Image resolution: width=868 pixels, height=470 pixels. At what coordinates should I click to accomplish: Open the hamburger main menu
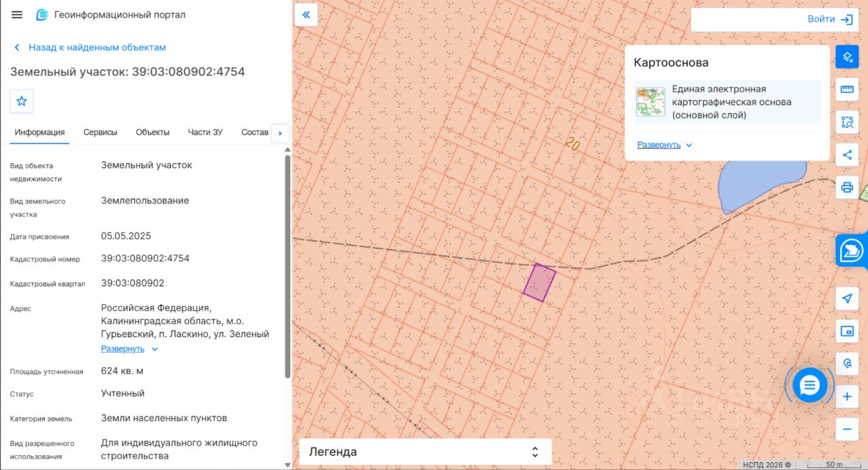coord(17,15)
